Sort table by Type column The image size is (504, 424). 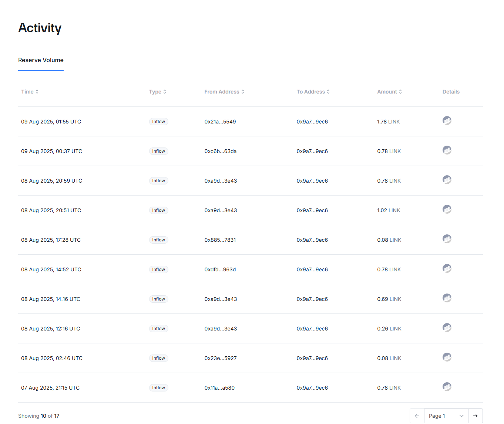click(158, 92)
